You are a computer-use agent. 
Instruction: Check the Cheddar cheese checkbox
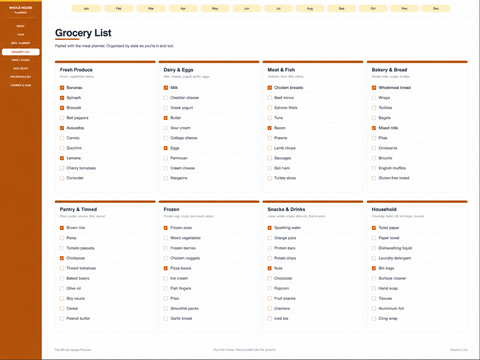coord(166,98)
